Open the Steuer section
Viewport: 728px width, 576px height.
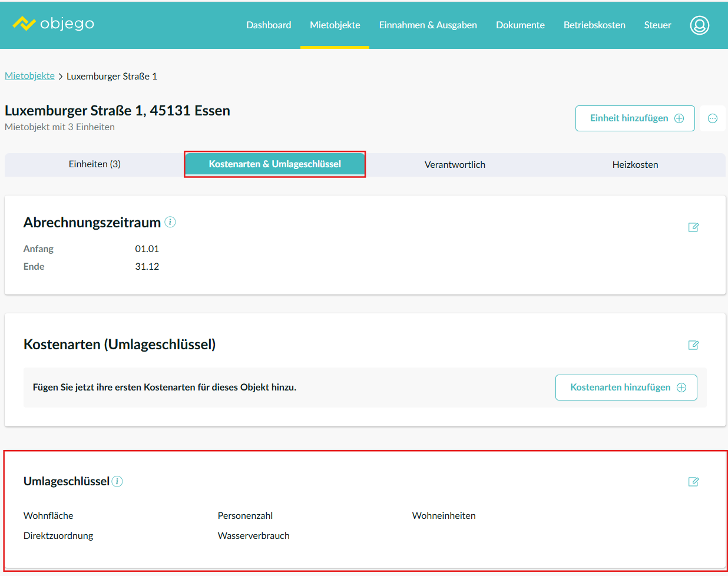tap(657, 25)
